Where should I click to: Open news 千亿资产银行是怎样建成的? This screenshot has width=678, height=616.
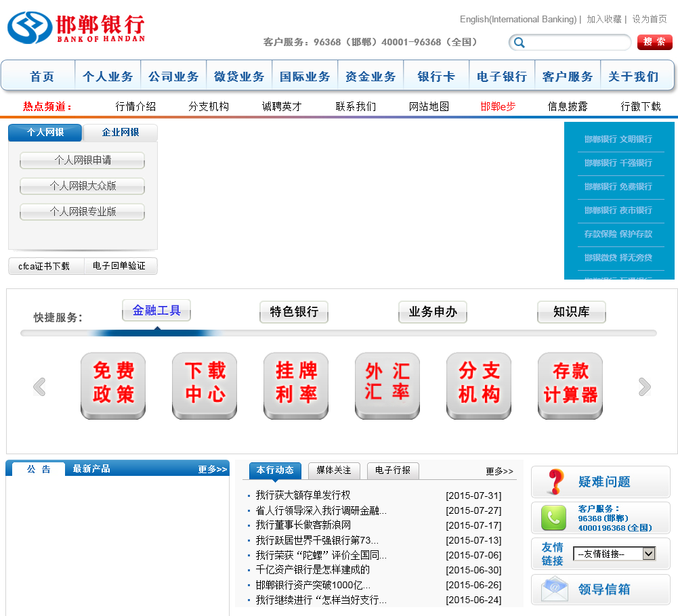pyautogui.click(x=313, y=570)
